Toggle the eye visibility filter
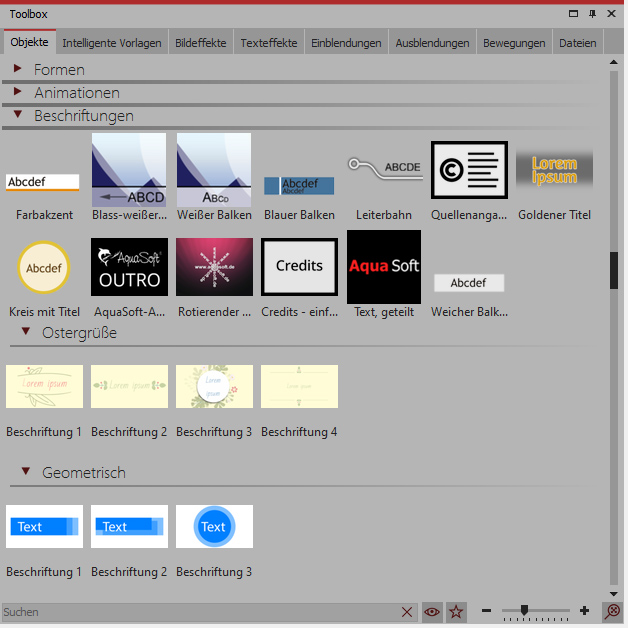This screenshot has width=628, height=628. [x=432, y=611]
